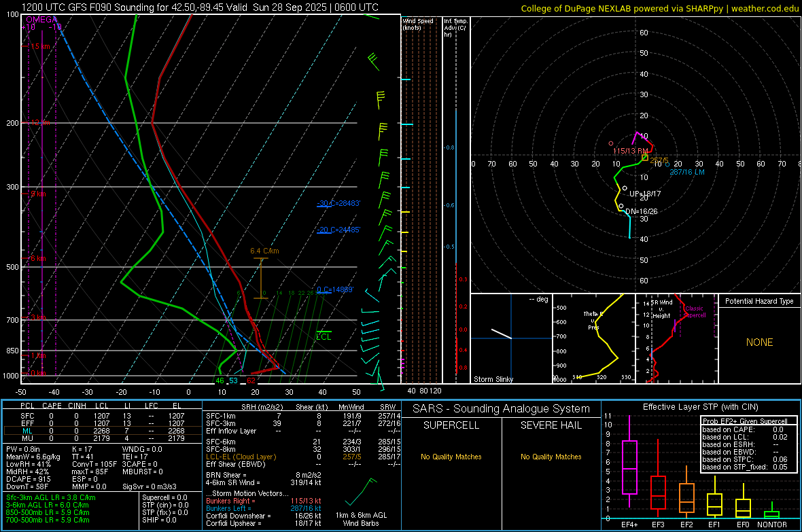Viewport: 802px width, 532px height.
Task: Click the white circle beside DN=16/26
Action: point(621,206)
